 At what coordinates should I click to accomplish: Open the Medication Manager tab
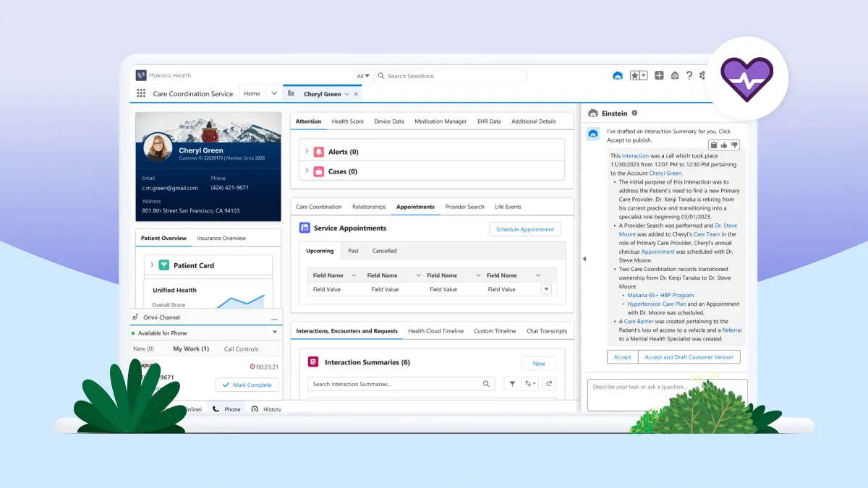point(441,121)
